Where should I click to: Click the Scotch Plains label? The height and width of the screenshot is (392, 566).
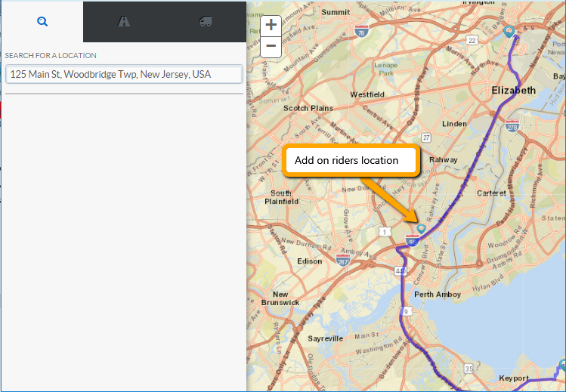click(308, 108)
